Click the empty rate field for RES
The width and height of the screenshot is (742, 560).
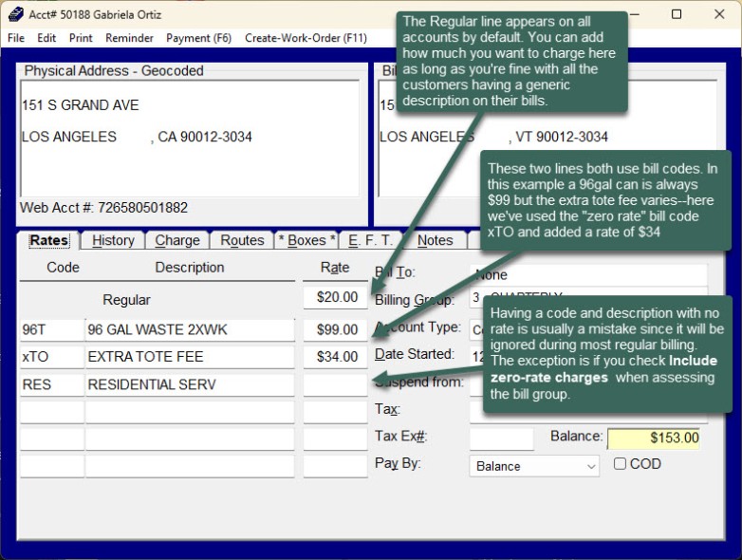point(335,385)
